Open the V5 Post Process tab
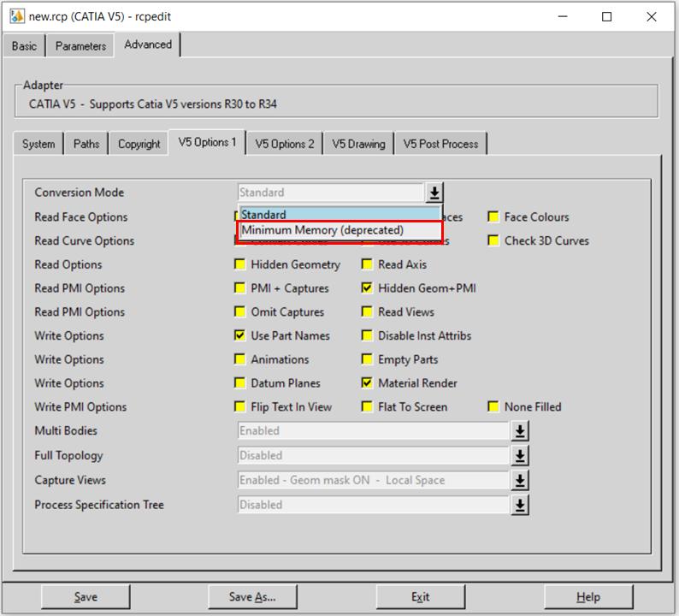This screenshot has width=679, height=616. coord(440,144)
